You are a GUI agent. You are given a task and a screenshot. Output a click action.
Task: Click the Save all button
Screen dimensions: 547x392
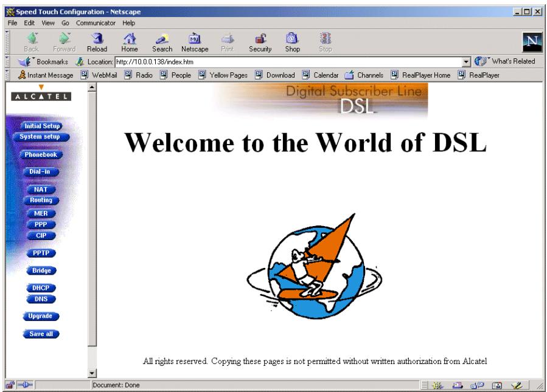tap(41, 334)
